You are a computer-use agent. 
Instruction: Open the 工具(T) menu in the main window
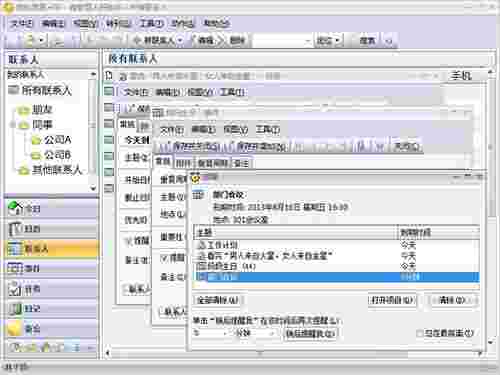point(151,23)
